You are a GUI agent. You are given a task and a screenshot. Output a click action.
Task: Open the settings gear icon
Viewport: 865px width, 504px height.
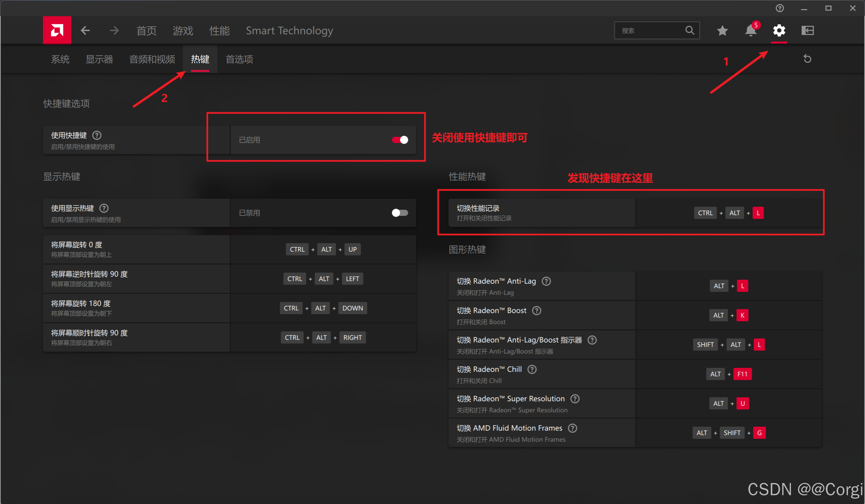click(779, 30)
